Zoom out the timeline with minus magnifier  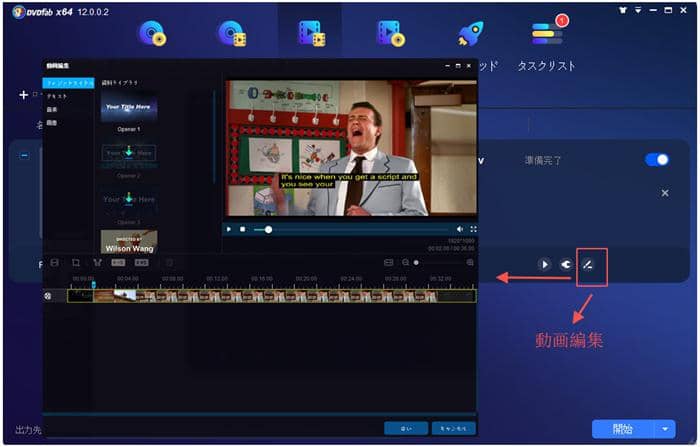405,263
